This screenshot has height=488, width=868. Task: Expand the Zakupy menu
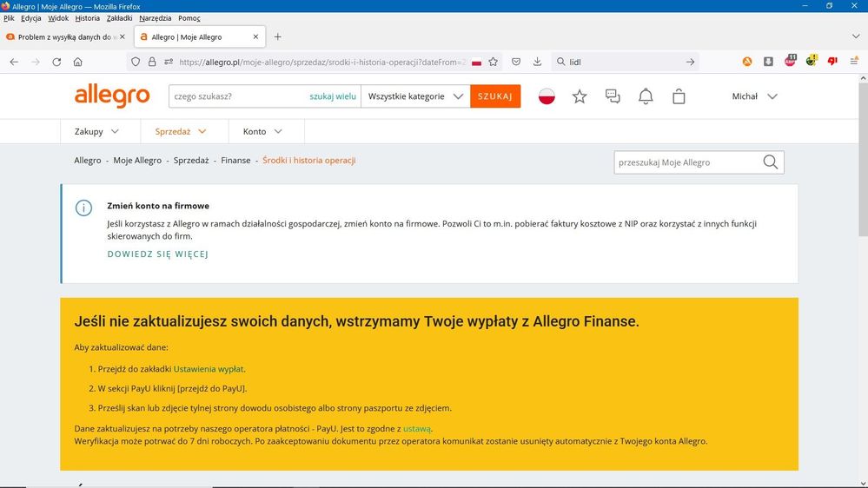[x=96, y=132]
